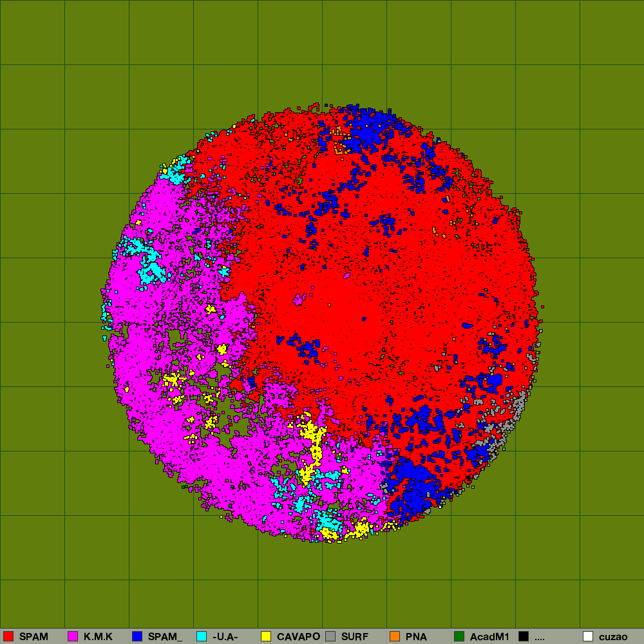Click the 'SURF' legend label text
Image resolution: width=644 pixels, height=644 pixels.
(x=355, y=637)
